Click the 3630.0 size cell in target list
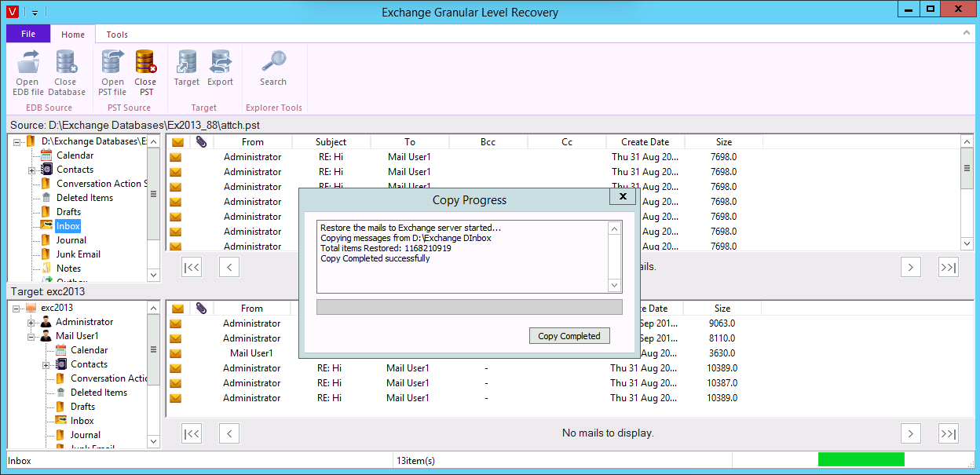 [722, 353]
